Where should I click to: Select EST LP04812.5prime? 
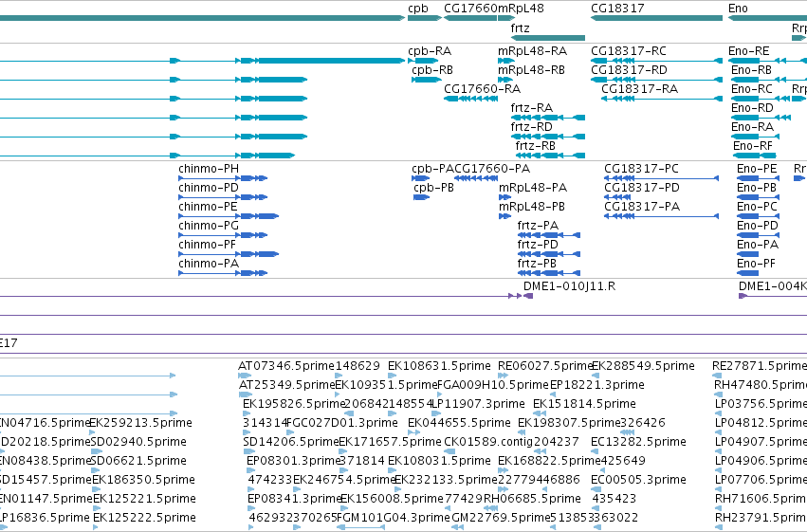761,424
